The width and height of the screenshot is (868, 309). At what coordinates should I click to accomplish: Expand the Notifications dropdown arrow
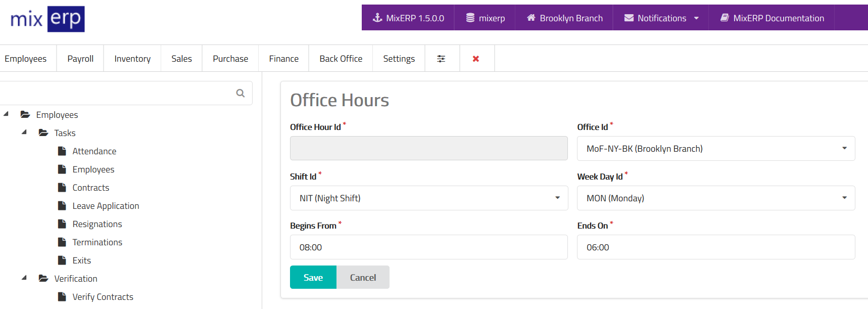click(697, 18)
